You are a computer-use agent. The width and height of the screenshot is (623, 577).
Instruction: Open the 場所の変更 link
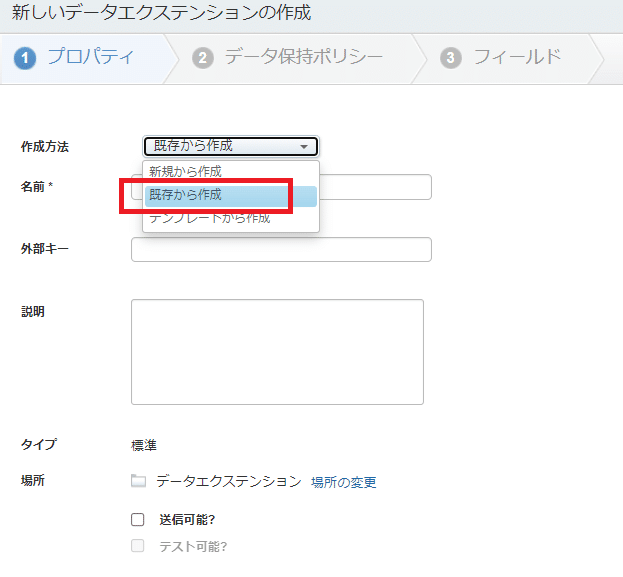point(344,482)
